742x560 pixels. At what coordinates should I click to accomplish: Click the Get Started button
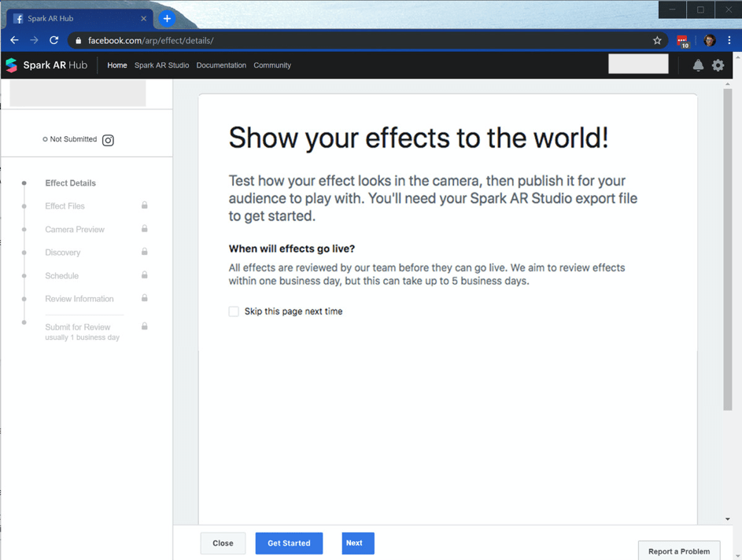[x=289, y=543]
